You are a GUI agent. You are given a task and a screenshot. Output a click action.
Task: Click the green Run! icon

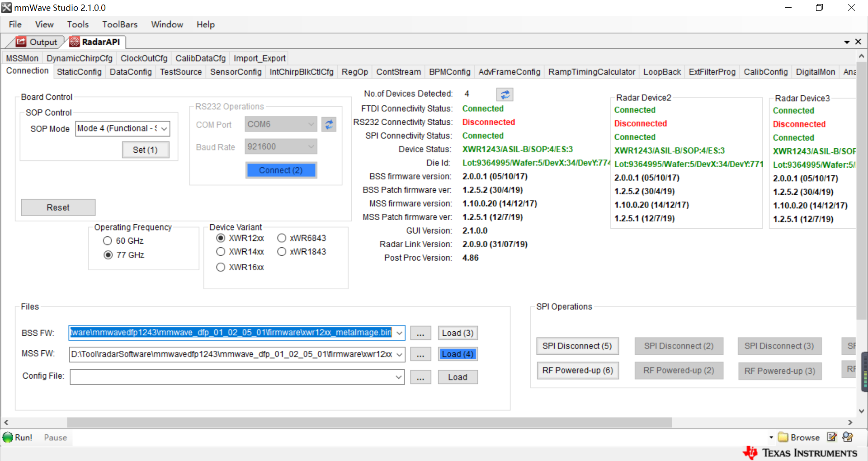pyautogui.click(x=8, y=437)
